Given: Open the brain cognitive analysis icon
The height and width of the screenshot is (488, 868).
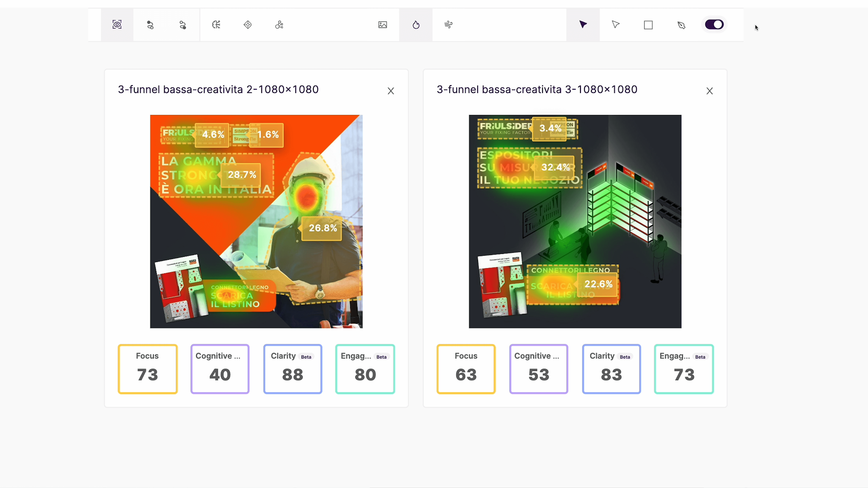Looking at the screenshot, I should pos(216,25).
